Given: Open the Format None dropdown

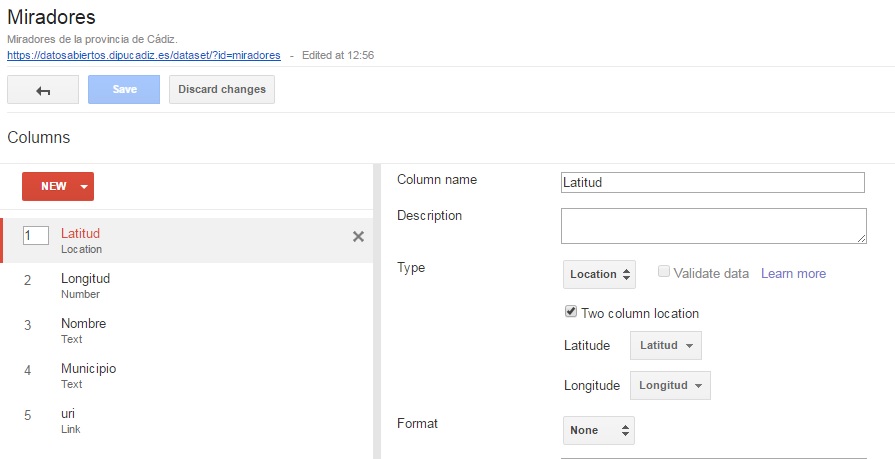Looking at the screenshot, I should [599, 430].
